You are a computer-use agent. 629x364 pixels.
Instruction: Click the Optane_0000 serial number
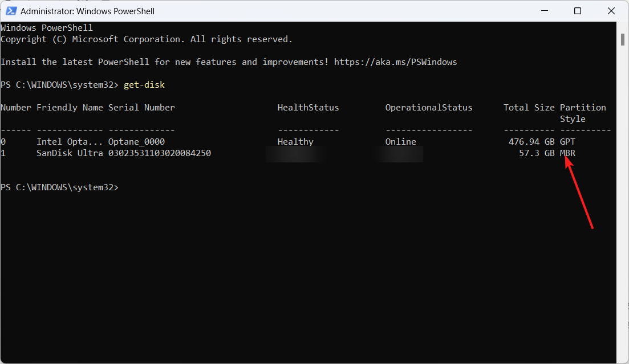tap(136, 141)
